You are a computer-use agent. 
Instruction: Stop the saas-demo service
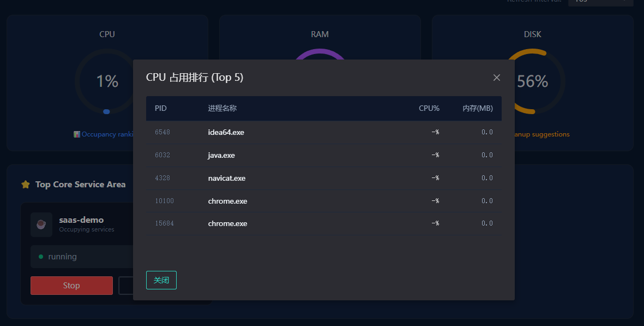point(71,285)
